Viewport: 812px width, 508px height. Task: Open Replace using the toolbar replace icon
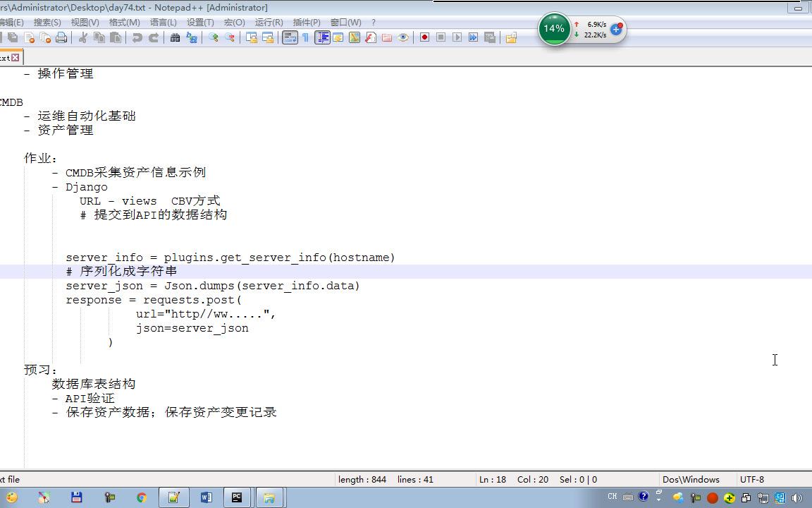click(x=192, y=37)
